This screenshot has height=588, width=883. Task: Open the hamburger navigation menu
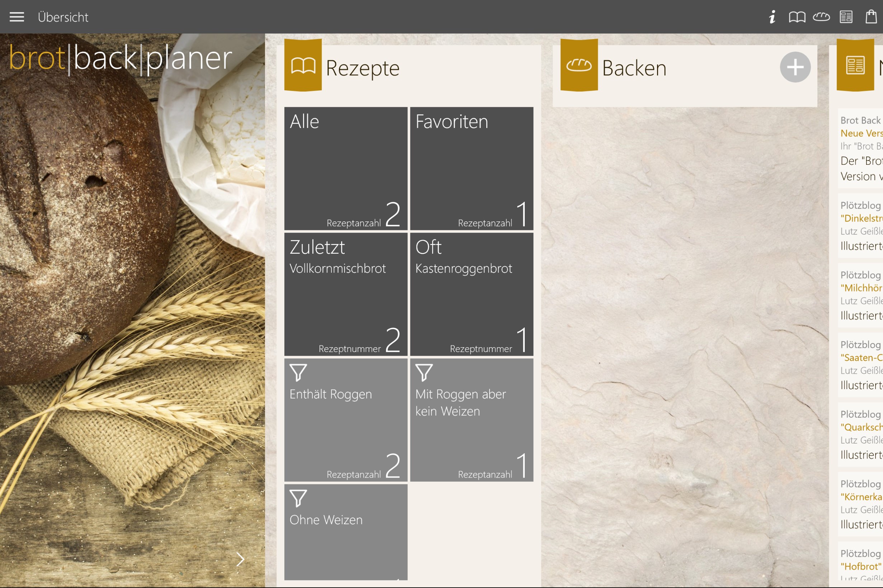coord(16,16)
